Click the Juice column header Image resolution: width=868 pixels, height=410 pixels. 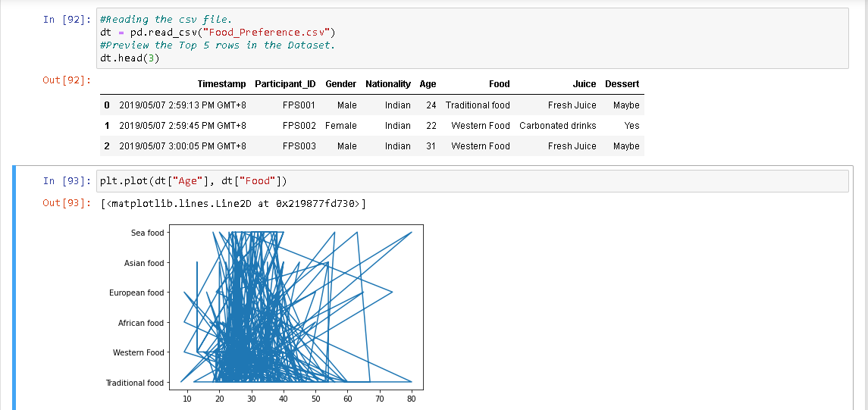[x=584, y=84]
